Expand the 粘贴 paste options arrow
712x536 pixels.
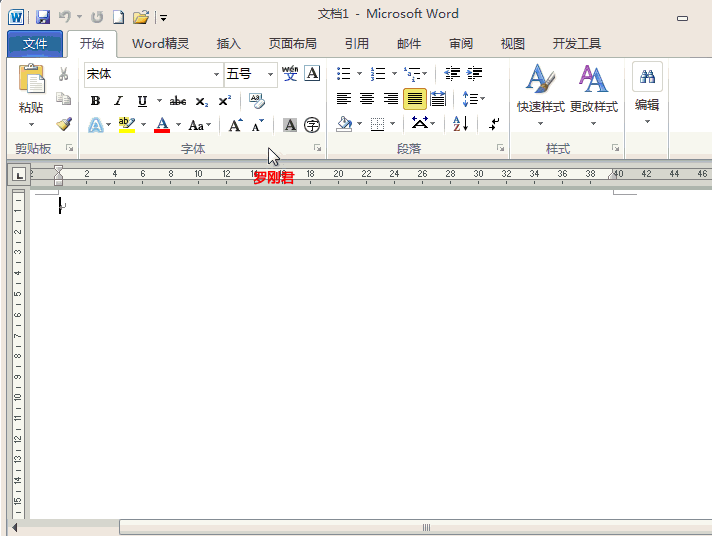(x=31, y=124)
